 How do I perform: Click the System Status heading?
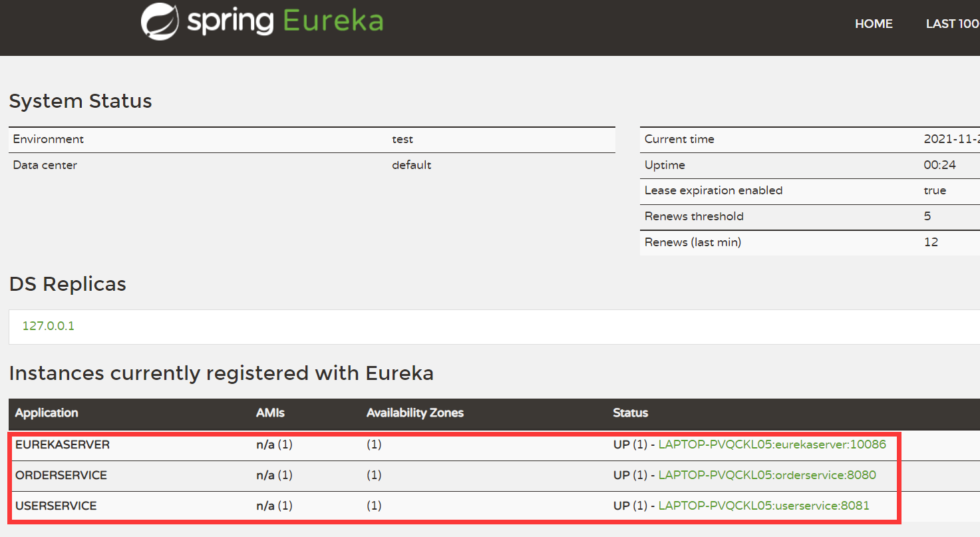point(81,101)
